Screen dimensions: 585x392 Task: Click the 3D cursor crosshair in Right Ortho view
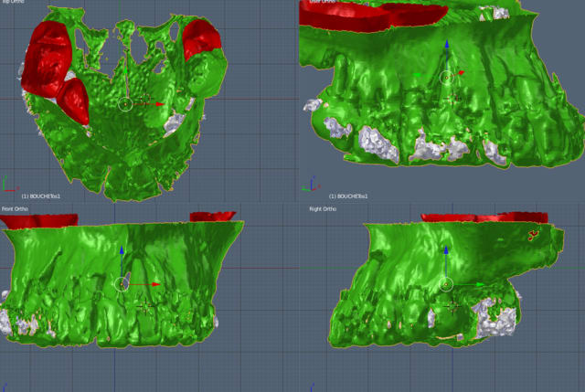pos(452,306)
